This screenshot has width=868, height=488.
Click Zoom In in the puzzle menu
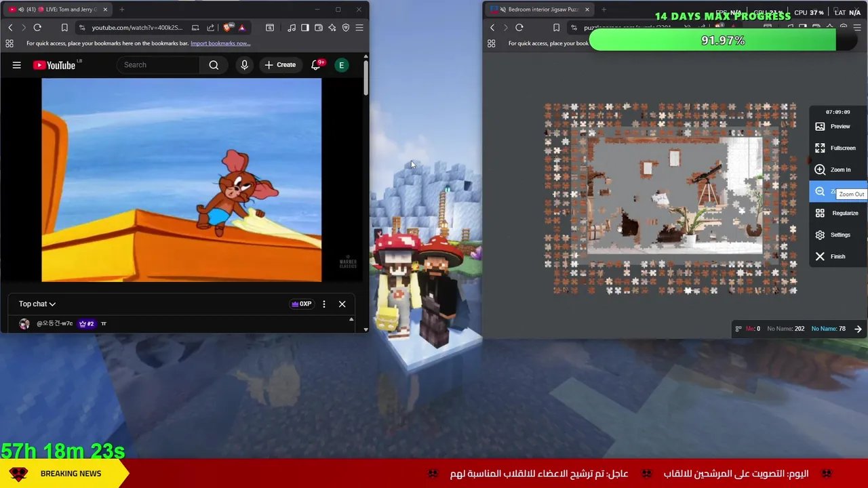pyautogui.click(x=839, y=169)
